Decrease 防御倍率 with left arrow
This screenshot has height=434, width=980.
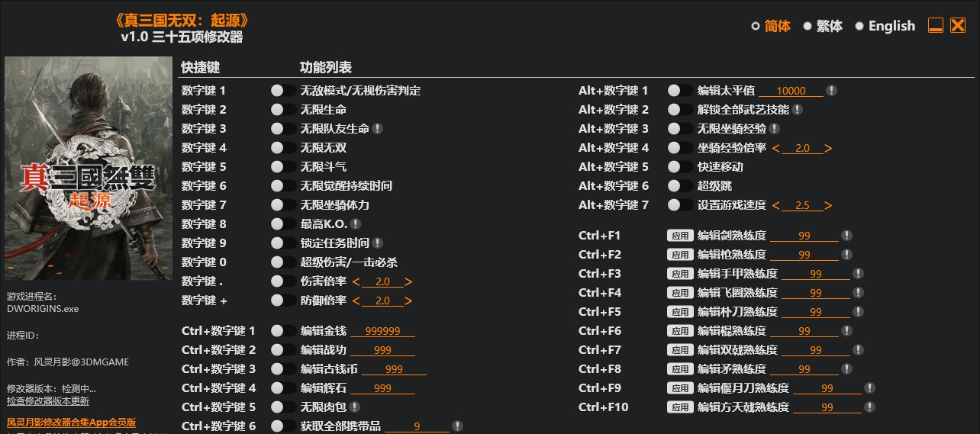(356, 301)
